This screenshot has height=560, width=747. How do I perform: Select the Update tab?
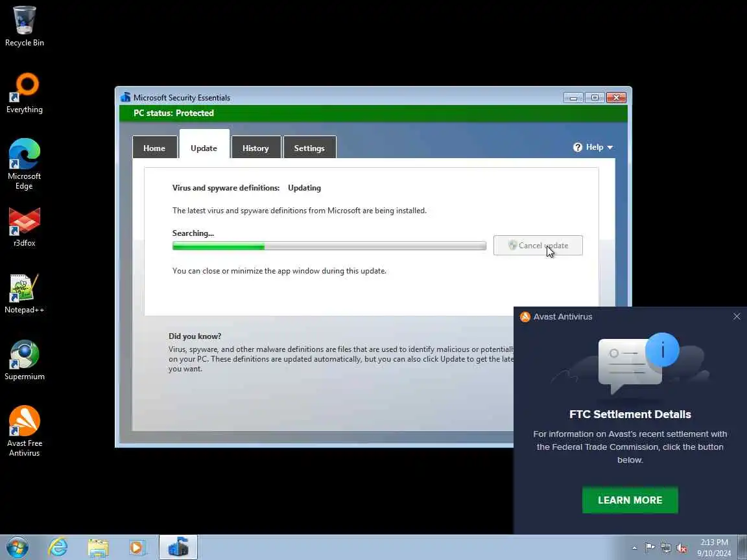204,145
